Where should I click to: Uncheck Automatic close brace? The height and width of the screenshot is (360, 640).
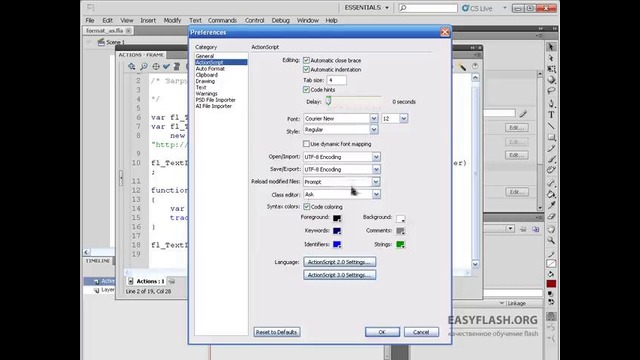coord(306,60)
